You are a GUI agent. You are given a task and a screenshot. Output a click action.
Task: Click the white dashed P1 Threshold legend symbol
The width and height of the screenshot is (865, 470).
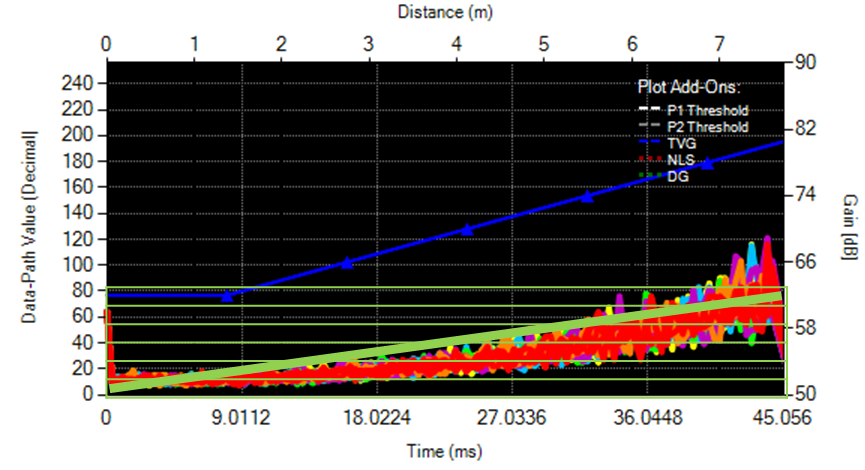[650, 110]
